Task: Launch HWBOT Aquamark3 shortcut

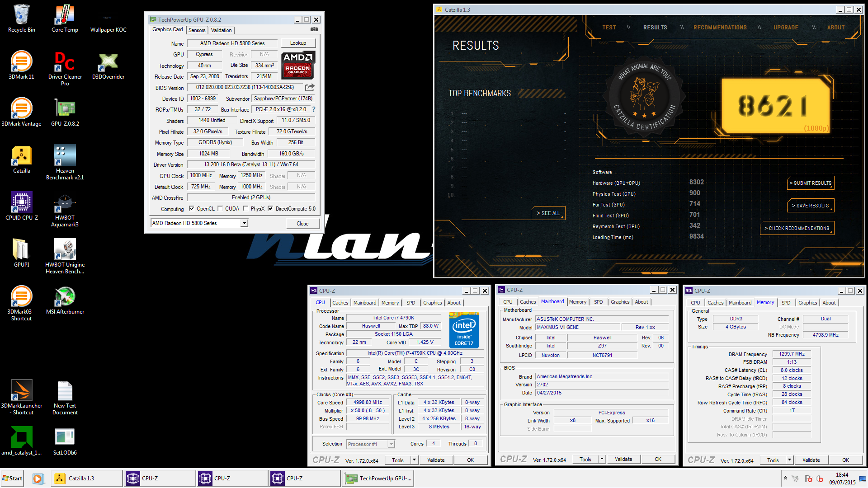Action: click(65, 209)
